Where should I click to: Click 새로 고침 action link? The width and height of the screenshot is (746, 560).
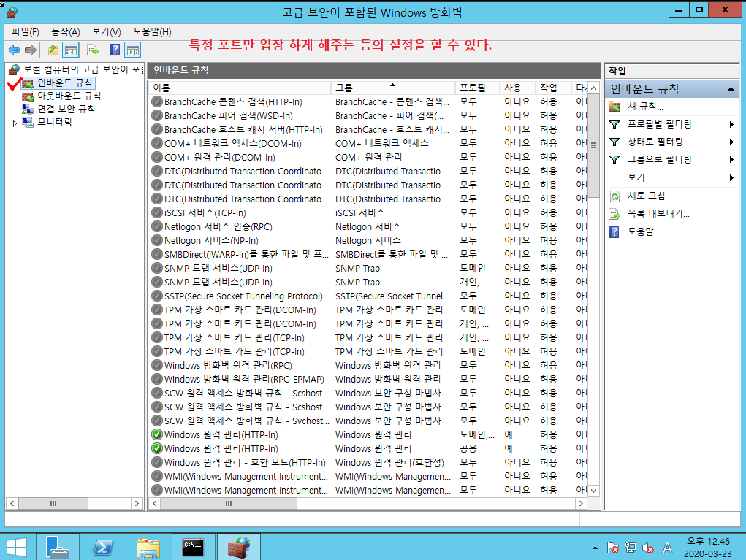(x=646, y=196)
